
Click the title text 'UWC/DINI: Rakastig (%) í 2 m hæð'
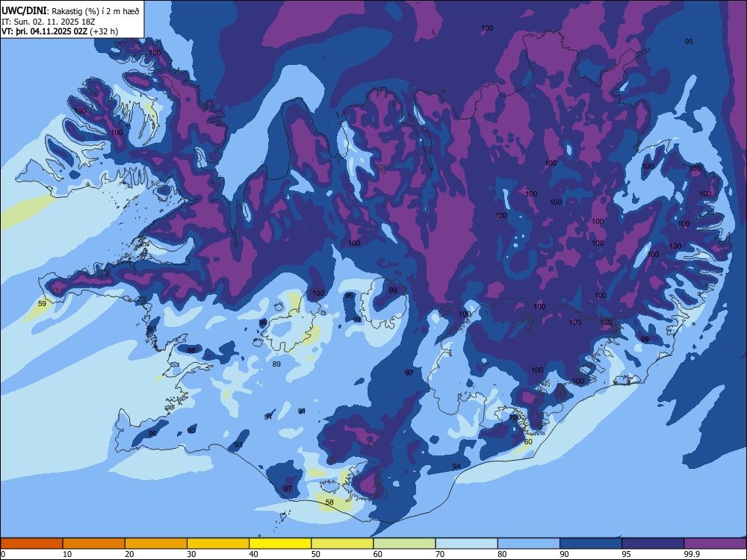(70, 11)
